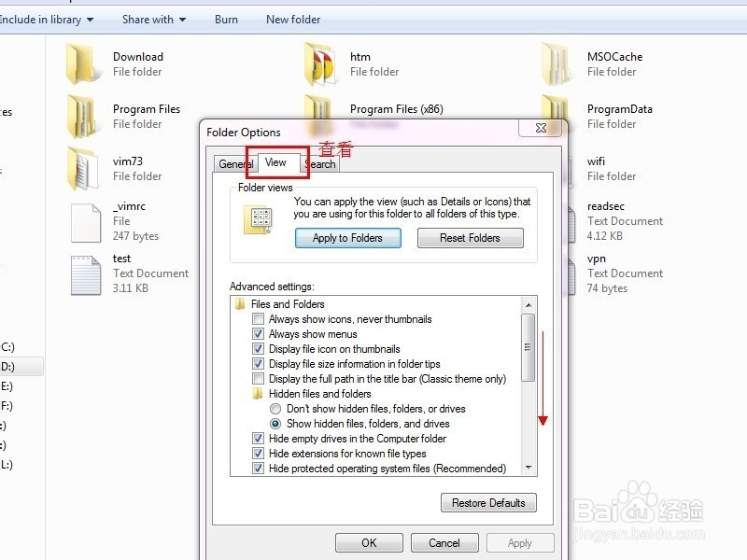
Task: Click the Folder views icon in dialog
Action: coord(258,220)
